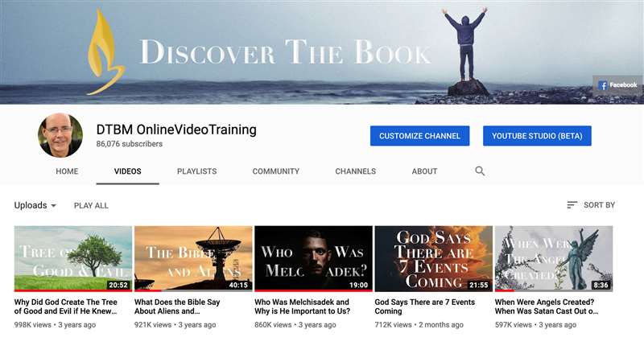Open Who Was Melchisadek video title
644x362 pixels.
[302, 306]
